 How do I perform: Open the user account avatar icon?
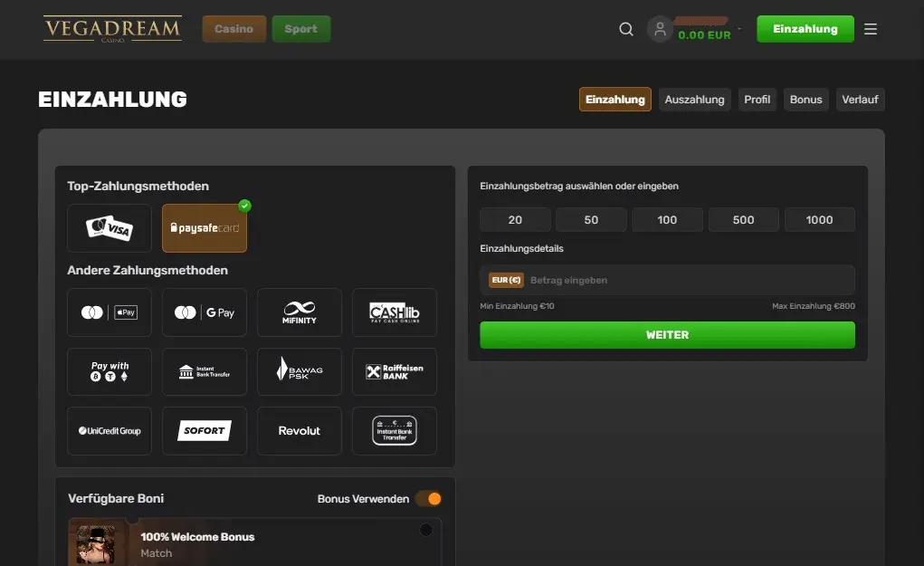(x=660, y=29)
